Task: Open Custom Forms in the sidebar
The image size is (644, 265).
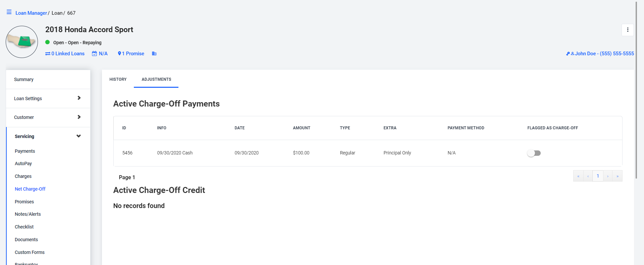Action: pos(30,252)
